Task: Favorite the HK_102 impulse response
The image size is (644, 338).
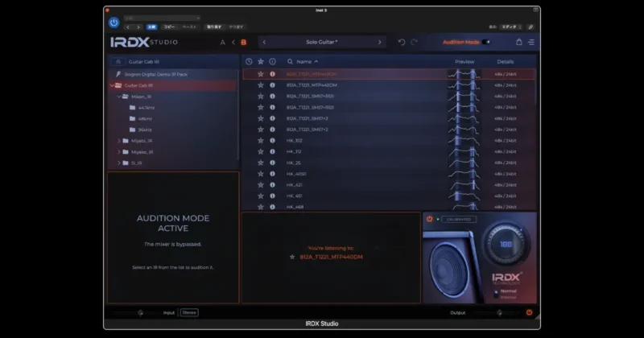Action: pyautogui.click(x=260, y=141)
